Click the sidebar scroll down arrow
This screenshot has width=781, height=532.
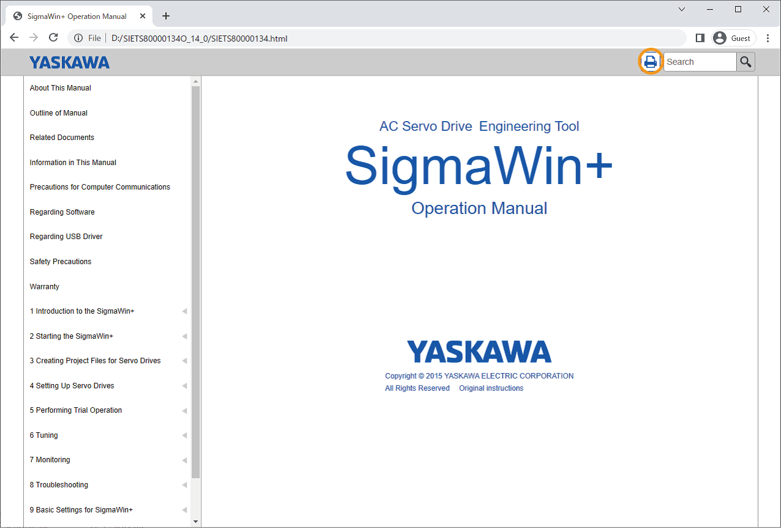[x=196, y=522]
